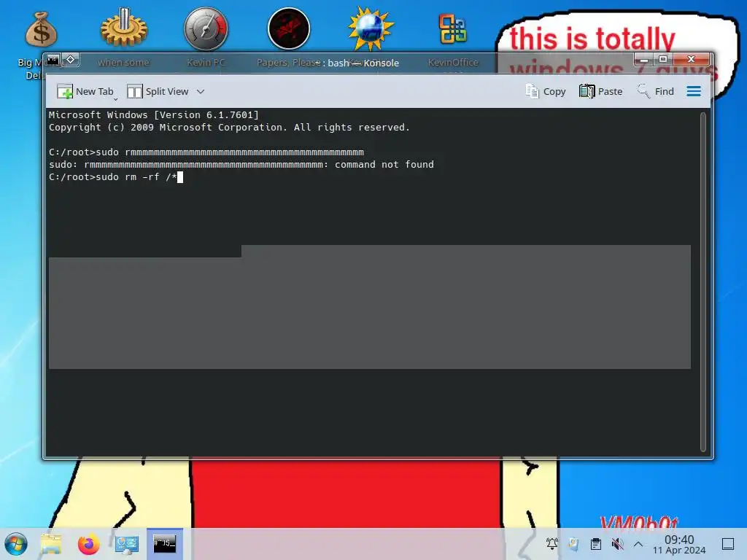Screen dimensions: 747x560
Task: Open a new tab in Konsole
Action: (85, 91)
